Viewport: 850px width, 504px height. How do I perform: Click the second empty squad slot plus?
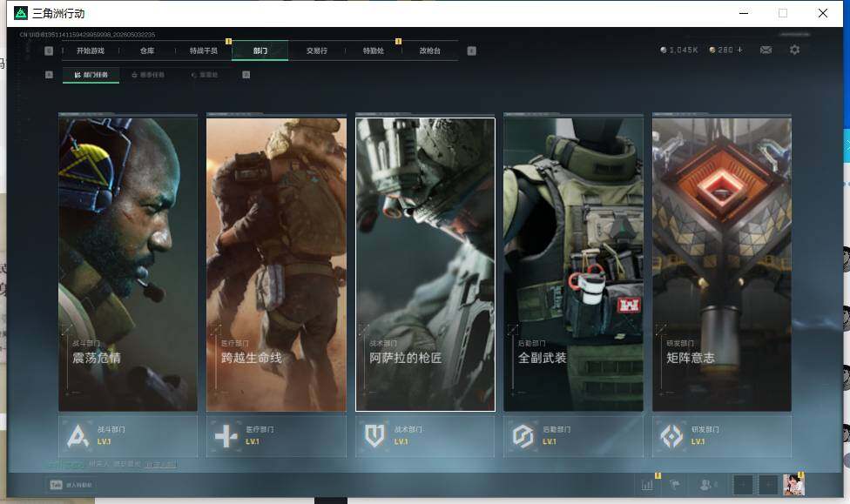point(768,485)
